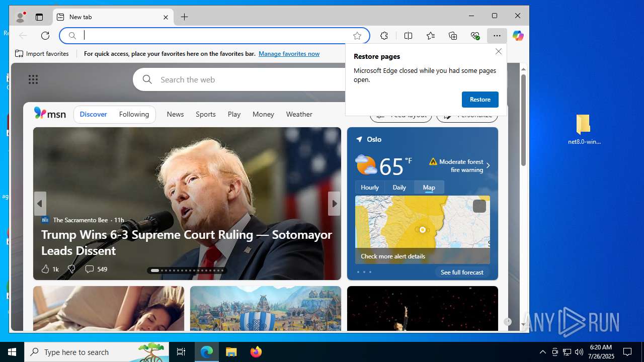The height and width of the screenshot is (362, 644).
Task: Show the previous news slide
Action: click(x=40, y=204)
